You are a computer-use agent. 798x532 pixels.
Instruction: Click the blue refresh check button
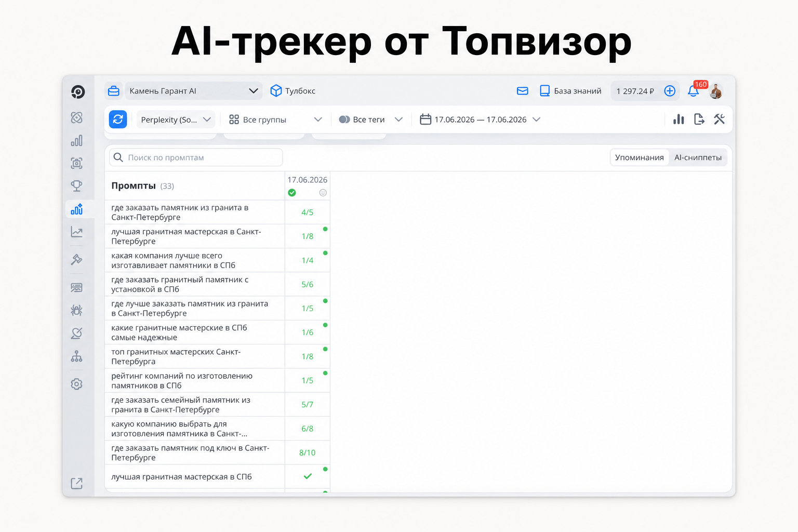click(118, 119)
